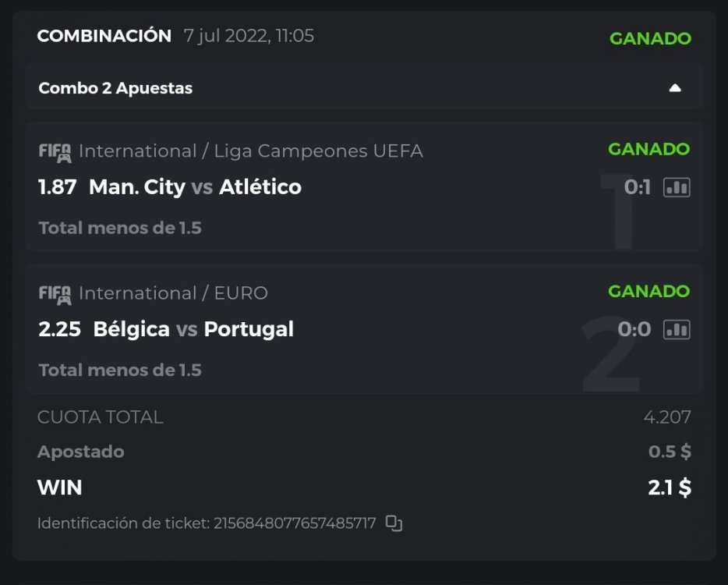
Task: Open Man. City vs Atlético match
Action: click(195, 187)
